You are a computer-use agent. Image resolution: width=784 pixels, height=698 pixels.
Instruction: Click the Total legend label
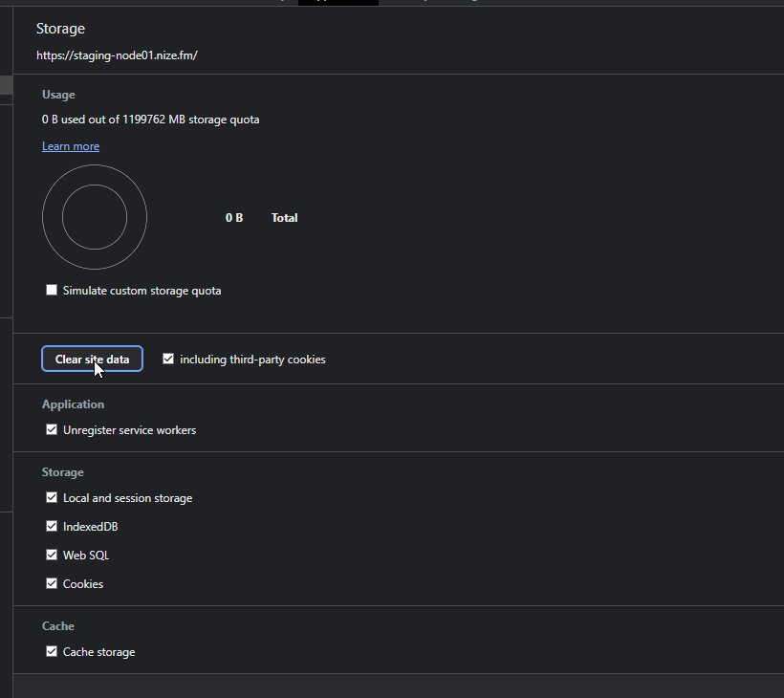point(284,218)
